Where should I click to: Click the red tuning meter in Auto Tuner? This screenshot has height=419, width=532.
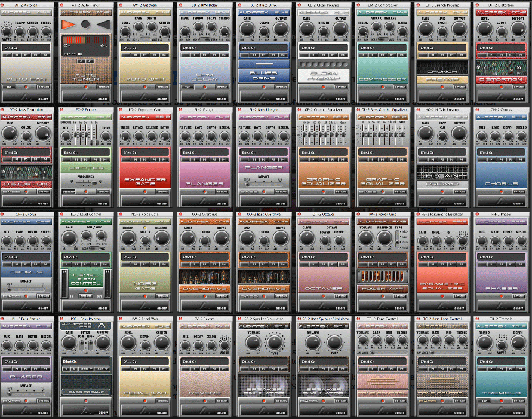(x=86, y=40)
